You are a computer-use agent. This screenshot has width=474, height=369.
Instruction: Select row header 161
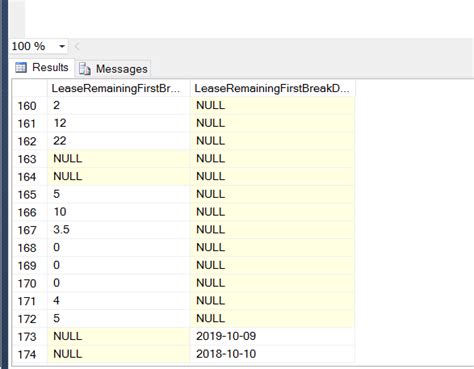(30, 123)
